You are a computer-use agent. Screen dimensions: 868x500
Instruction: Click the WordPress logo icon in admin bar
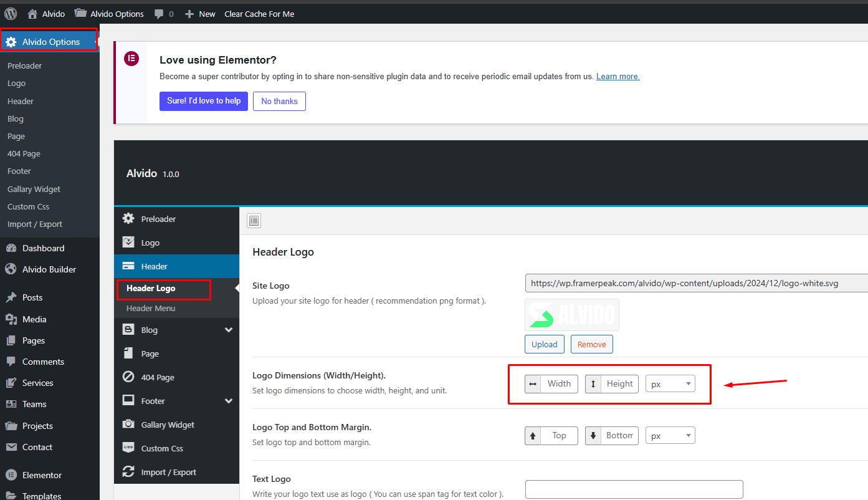(x=11, y=14)
